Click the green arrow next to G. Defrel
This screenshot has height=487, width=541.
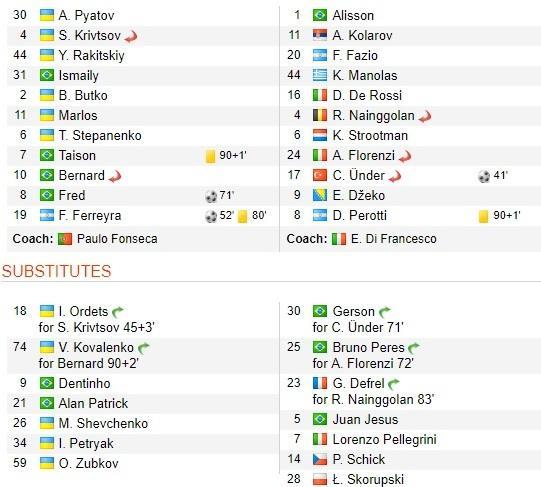pyautogui.click(x=394, y=384)
